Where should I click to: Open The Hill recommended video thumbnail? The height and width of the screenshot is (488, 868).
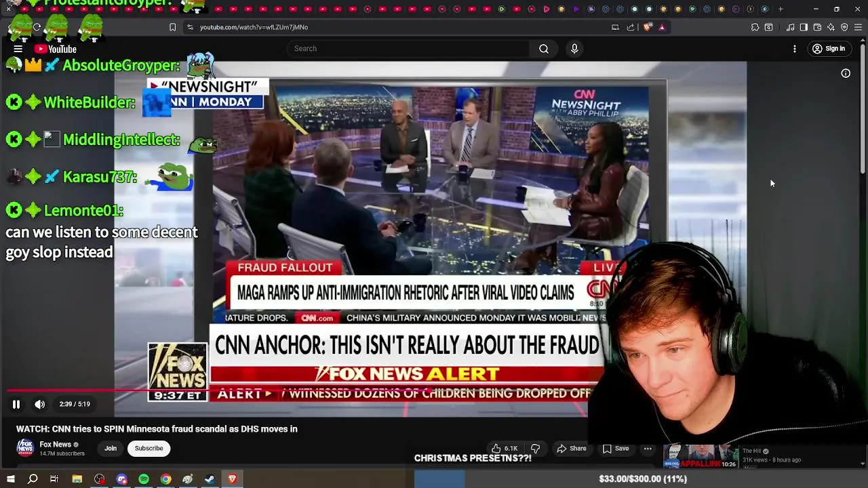(700, 456)
